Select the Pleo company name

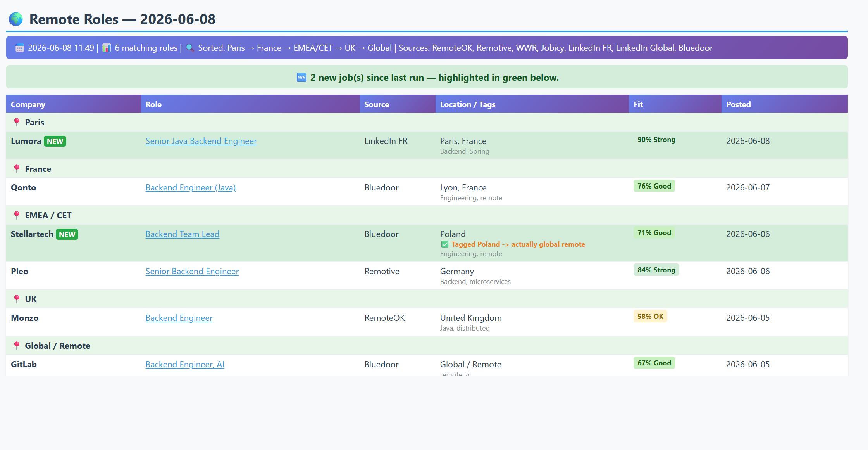(x=19, y=272)
